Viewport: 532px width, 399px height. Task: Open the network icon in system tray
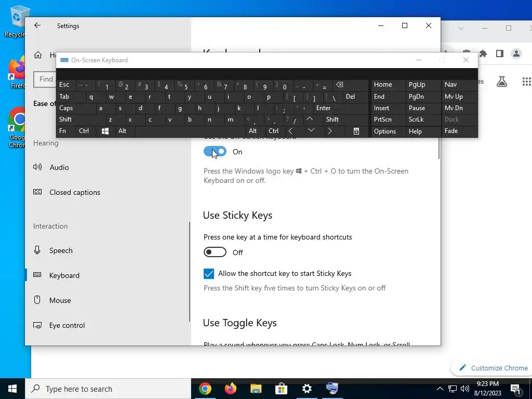(x=453, y=389)
